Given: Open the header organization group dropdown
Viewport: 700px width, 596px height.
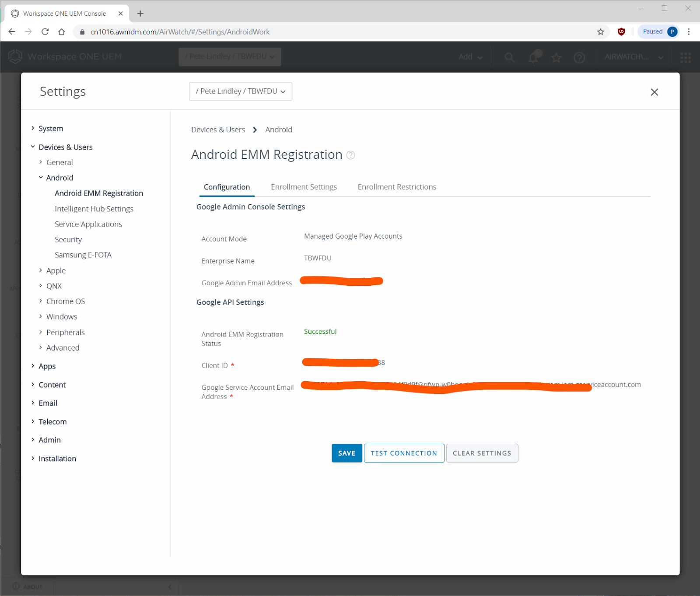Looking at the screenshot, I should click(x=230, y=57).
